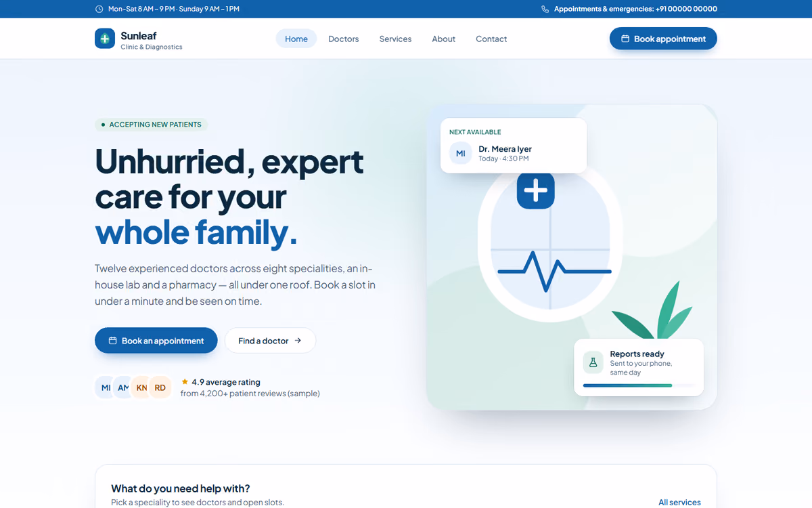Click the 'Unhurried, expert' headline line
Viewport: 812px width, 508px height.
point(229,162)
